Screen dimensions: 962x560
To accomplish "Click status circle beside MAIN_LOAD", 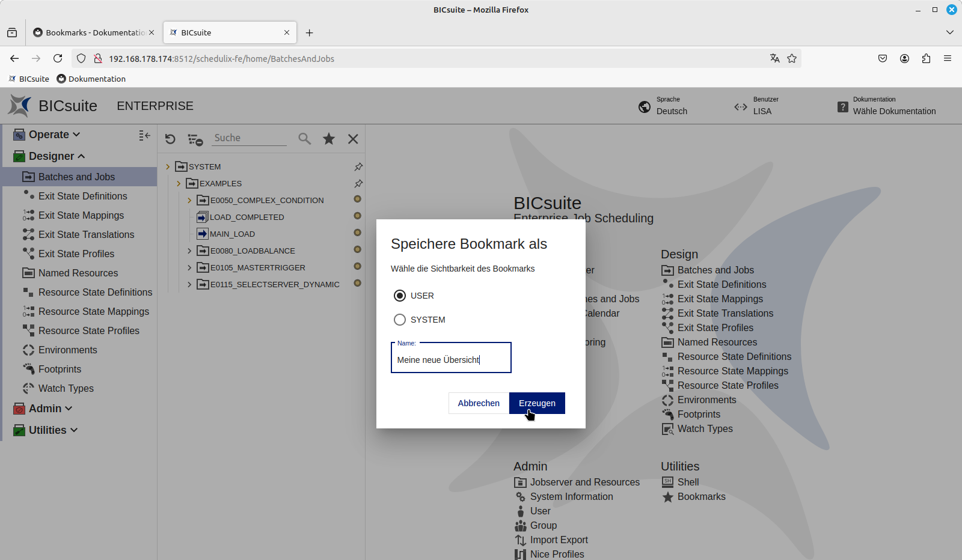I will 357,233.
